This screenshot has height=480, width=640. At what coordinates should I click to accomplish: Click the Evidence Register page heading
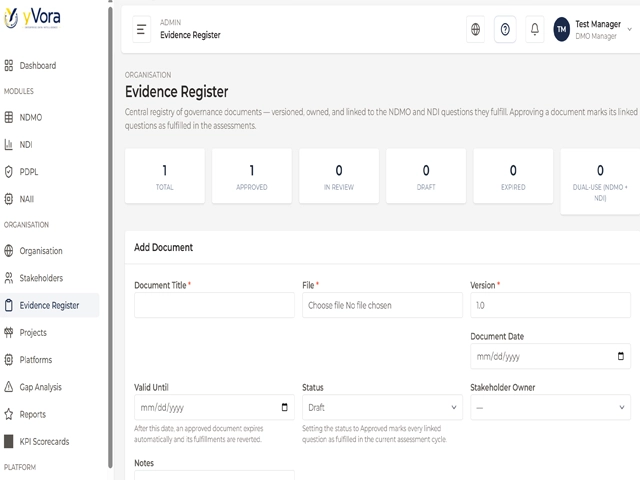point(176,91)
